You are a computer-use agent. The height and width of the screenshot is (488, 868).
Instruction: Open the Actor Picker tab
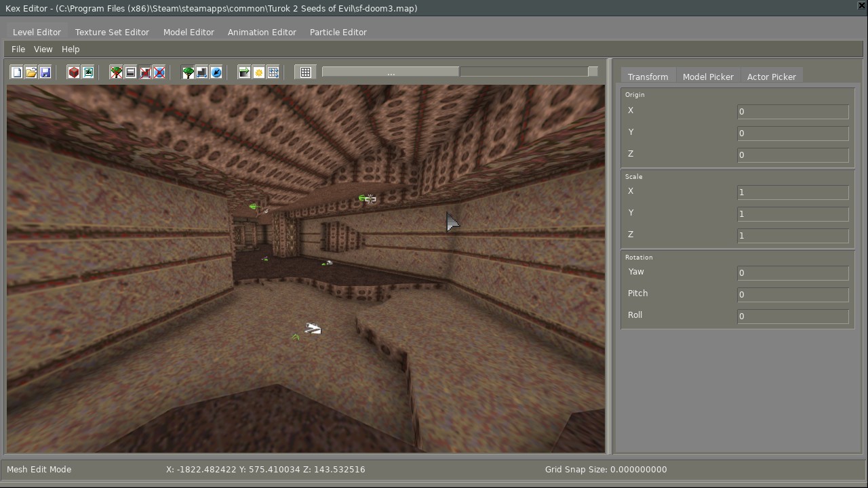coord(771,77)
